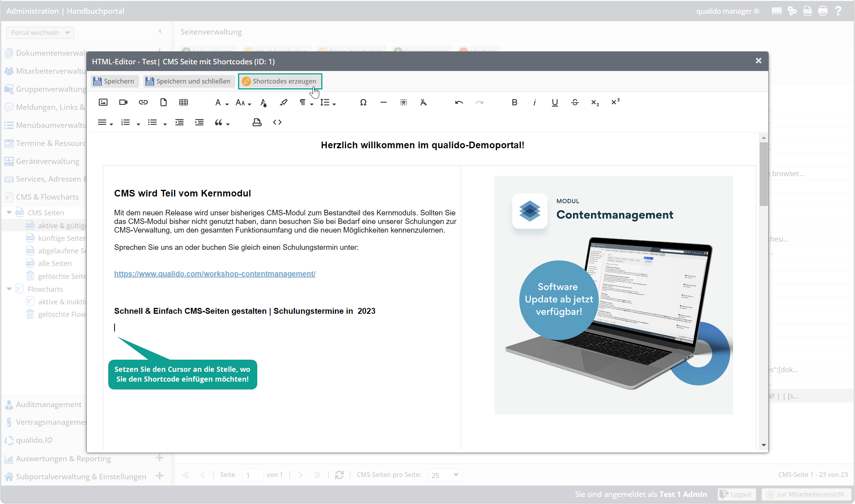Open the font family dropdown
Screen dimensions: 855x504
[x=222, y=103]
